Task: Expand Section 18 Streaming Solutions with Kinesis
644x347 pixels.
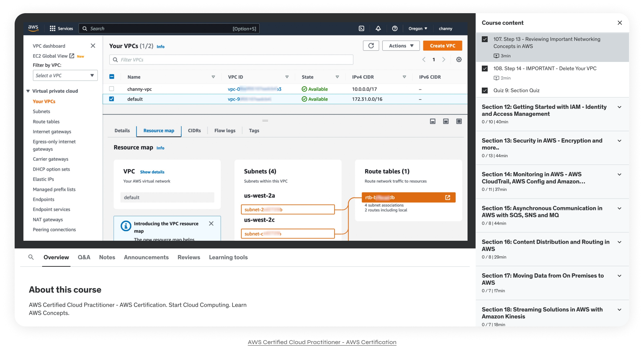Action: 619,310
